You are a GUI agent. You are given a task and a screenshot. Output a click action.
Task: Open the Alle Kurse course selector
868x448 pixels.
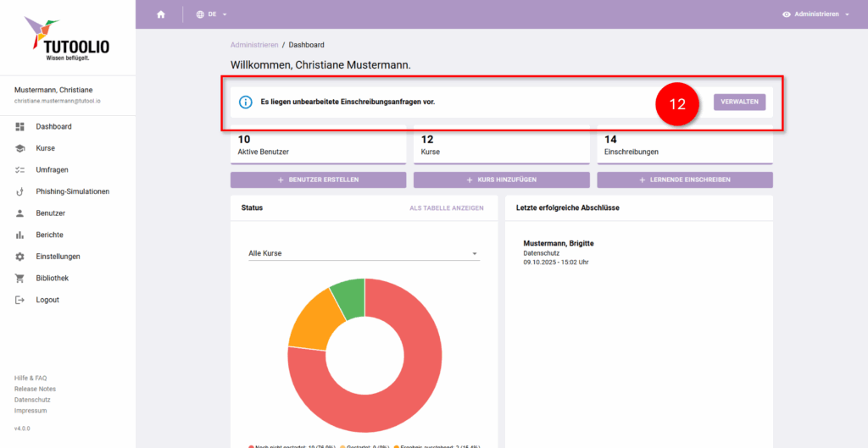tap(364, 253)
